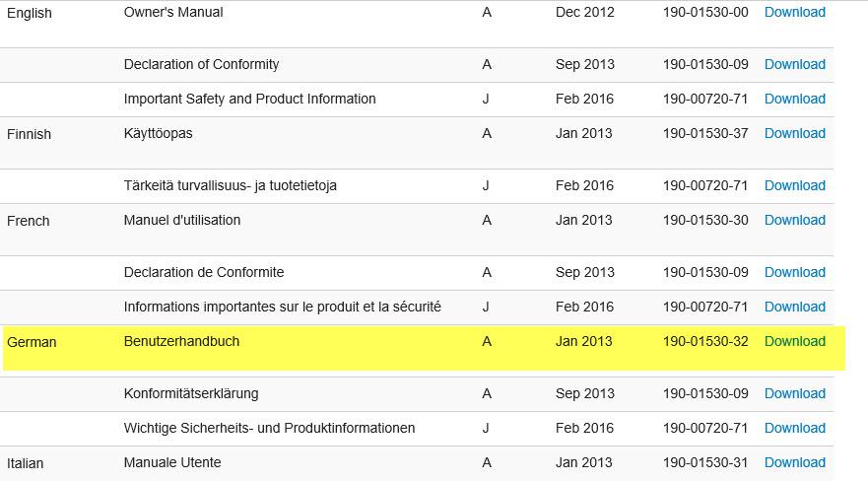Download the English Declaration of Conformity
This screenshot has width=868, height=481.
click(x=794, y=65)
